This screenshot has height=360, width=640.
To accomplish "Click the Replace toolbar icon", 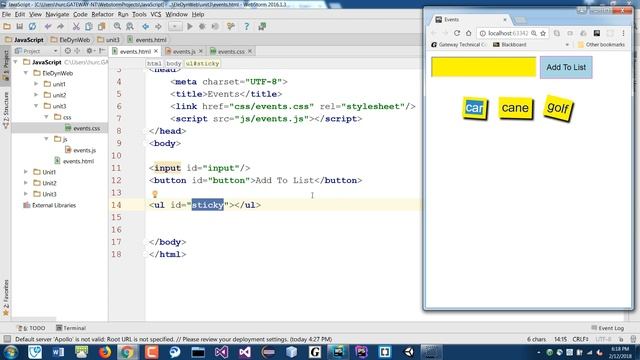I will 130,27.
